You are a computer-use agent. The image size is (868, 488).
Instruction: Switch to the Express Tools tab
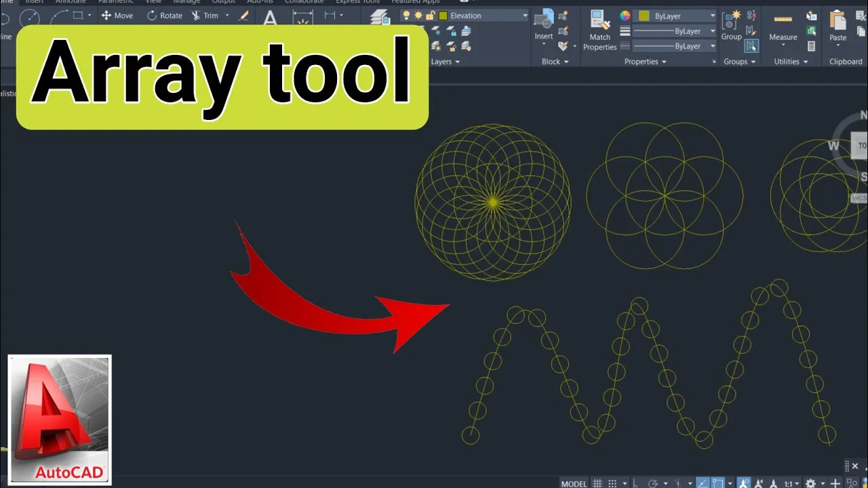pos(358,2)
